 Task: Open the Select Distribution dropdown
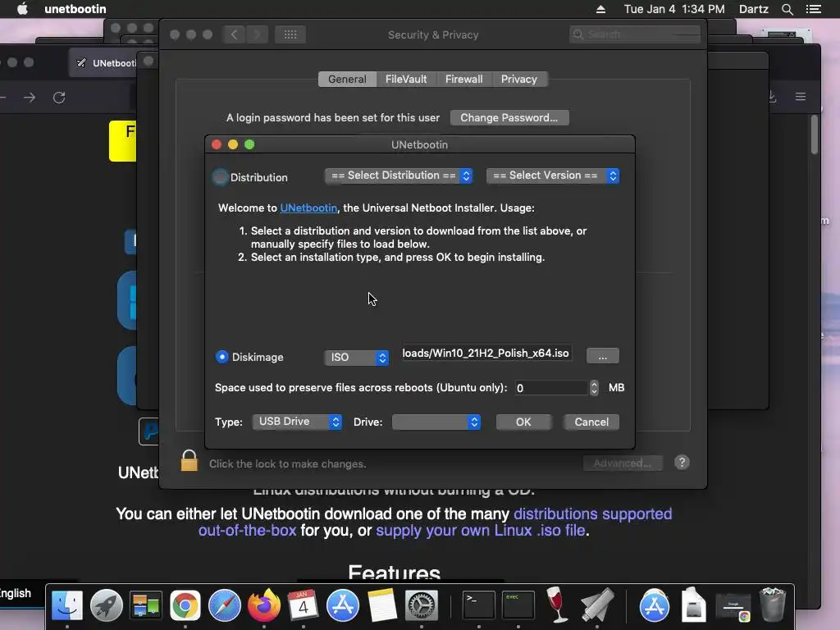(399, 176)
